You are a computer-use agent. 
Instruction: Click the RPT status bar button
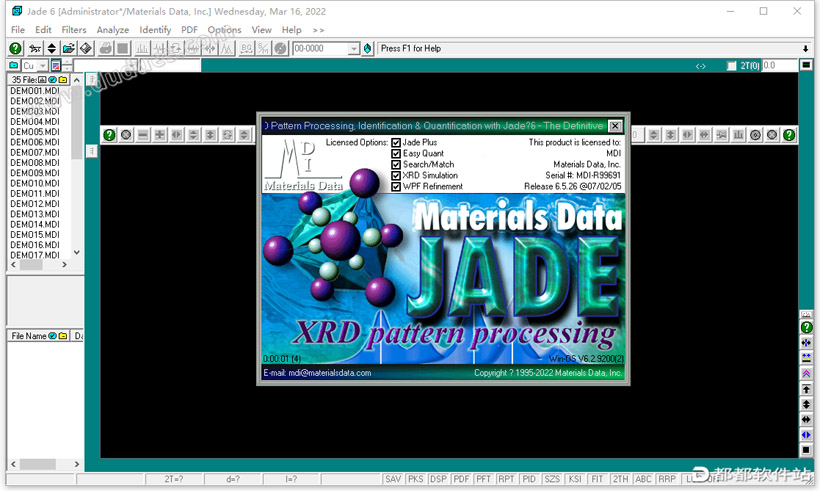(x=506, y=479)
